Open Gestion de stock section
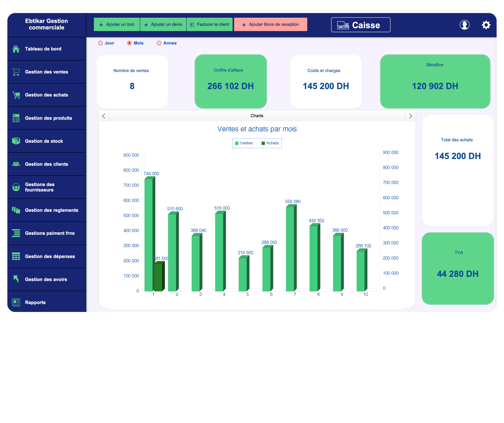 pos(47,141)
